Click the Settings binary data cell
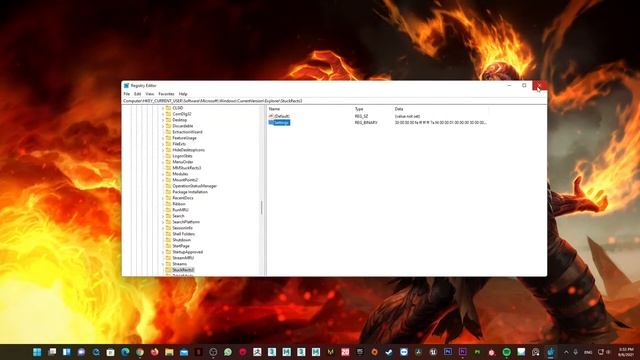The height and width of the screenshot is (360, 640). pyautogui.click(x=440, y=122)
